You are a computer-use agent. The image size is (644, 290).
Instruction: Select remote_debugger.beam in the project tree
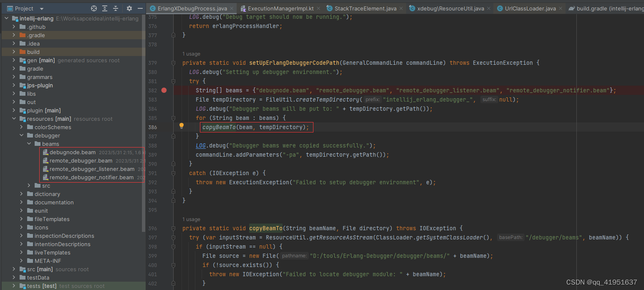[80, 160]
